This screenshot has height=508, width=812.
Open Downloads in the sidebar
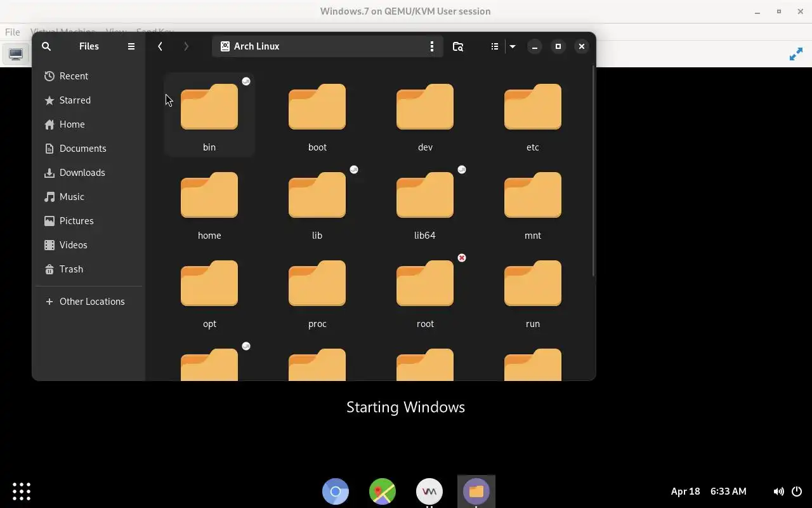89,173
